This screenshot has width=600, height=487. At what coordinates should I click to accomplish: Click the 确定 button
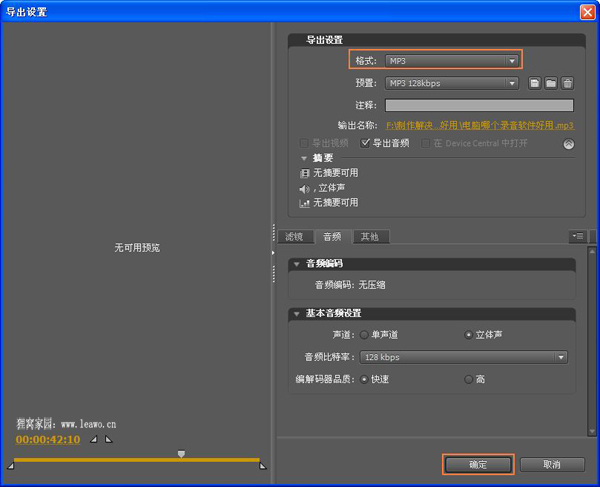478,464
